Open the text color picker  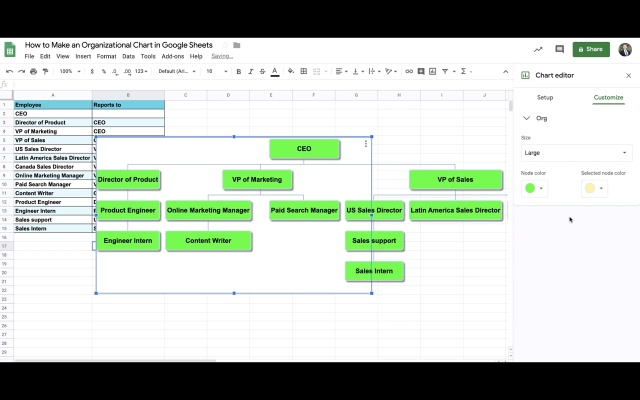pyautogui.click(x=275, y=71)
